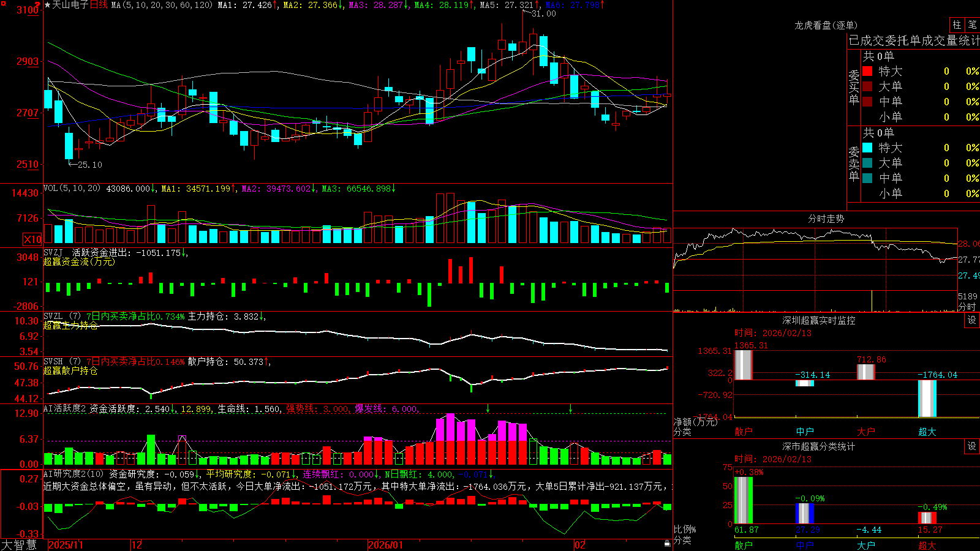This screenshot has width=980, height=551.
Task: Click the dark red 中单 swatch under 委买单
Action: 867,102
